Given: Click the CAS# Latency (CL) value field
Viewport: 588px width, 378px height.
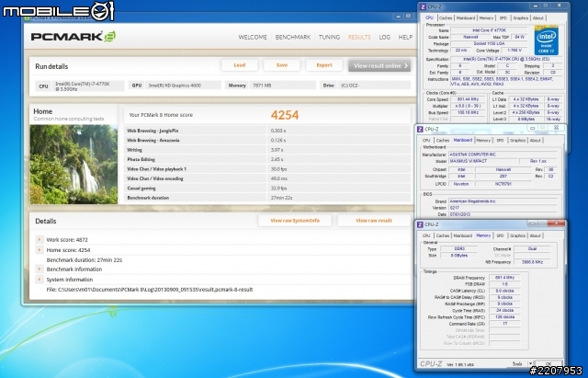Looking at the screenshot, I should (504, 291).
